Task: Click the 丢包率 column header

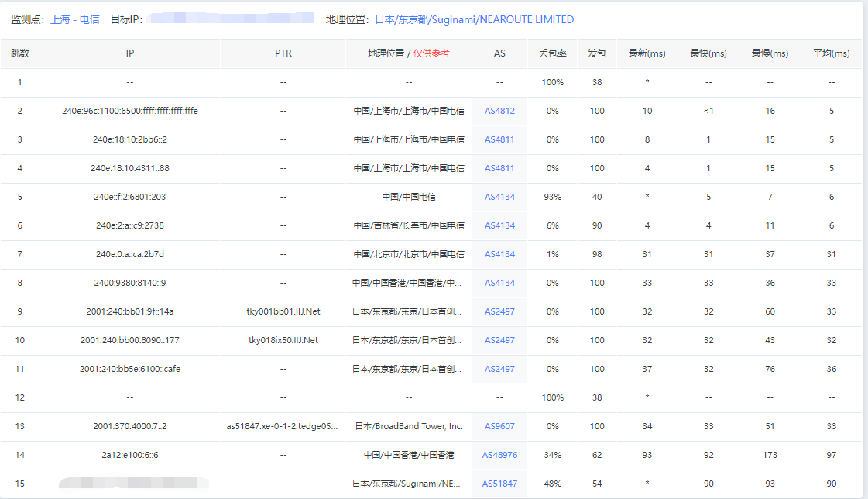Action: [552, 53]
